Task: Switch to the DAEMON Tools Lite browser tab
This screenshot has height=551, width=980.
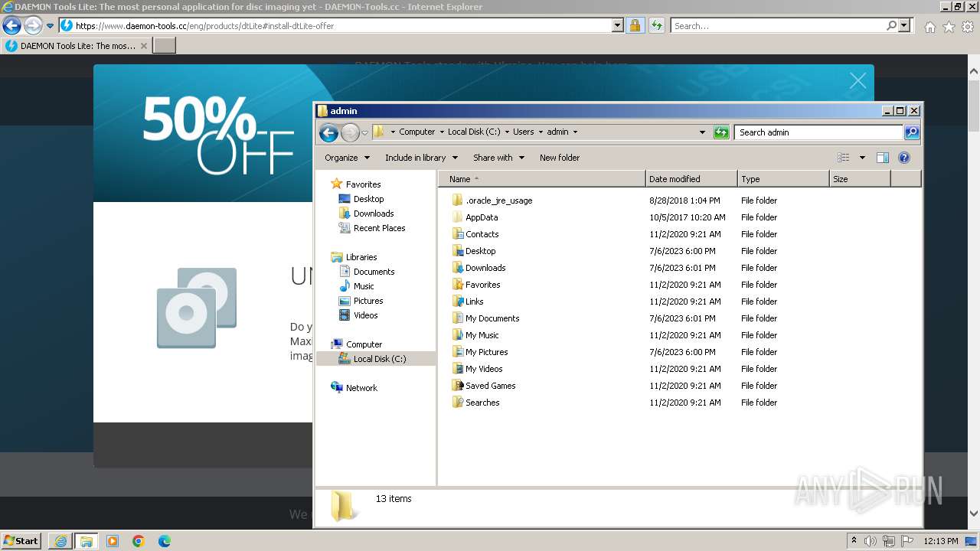Action: 76,46
